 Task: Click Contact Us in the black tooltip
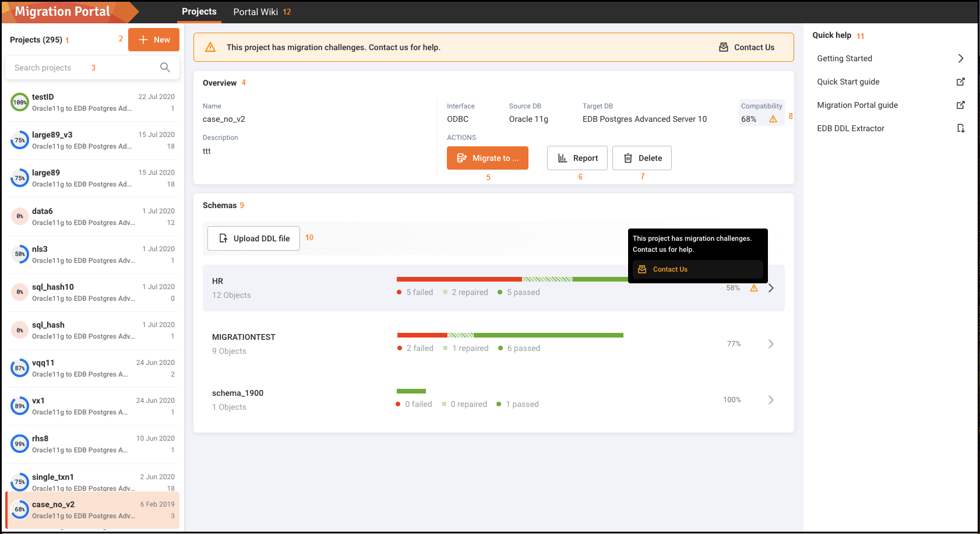click(698, 269)
